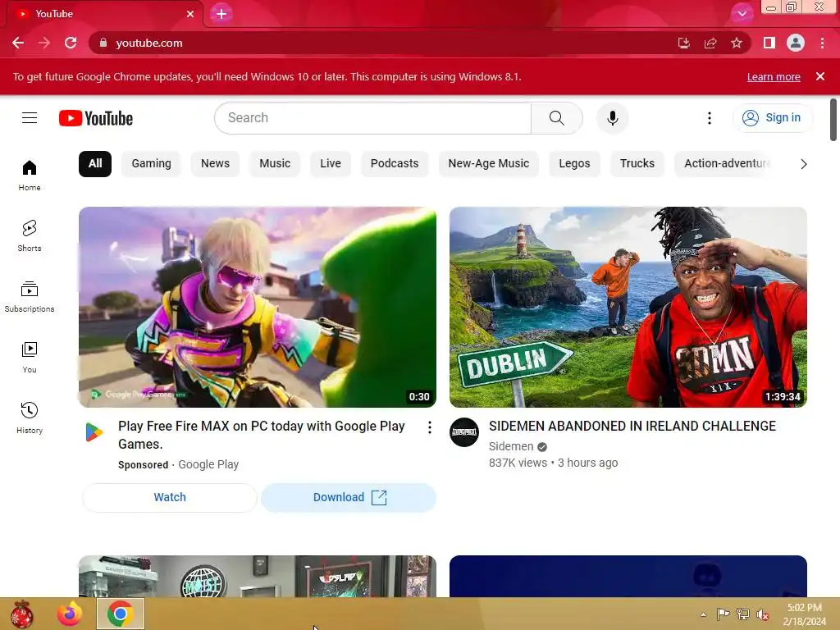Open Google Play advertiser logo
This screenshot has width=840, height=630.
pyautogui.click(x=94, y=431)
